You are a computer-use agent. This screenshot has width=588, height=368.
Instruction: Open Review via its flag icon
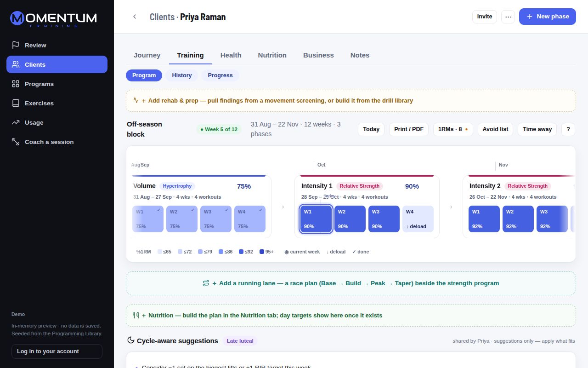point(16,45)
